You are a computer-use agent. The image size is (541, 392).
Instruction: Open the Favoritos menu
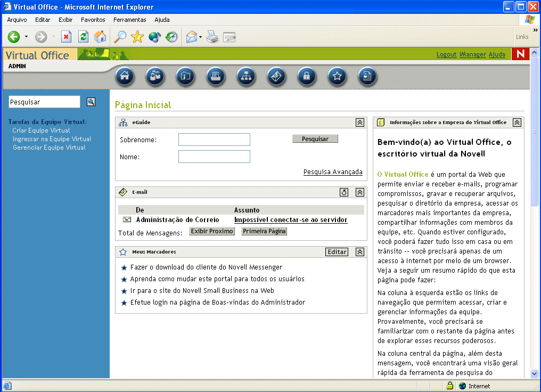point(93,20)
